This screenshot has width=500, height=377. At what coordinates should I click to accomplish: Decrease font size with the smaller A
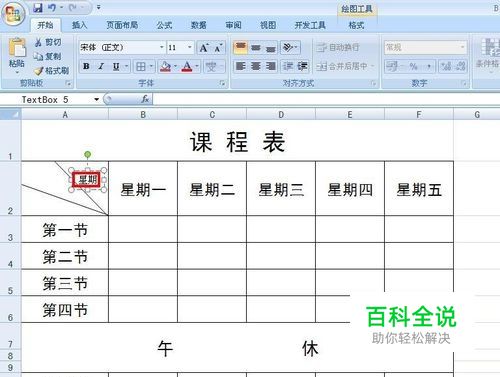coord(218,48)
